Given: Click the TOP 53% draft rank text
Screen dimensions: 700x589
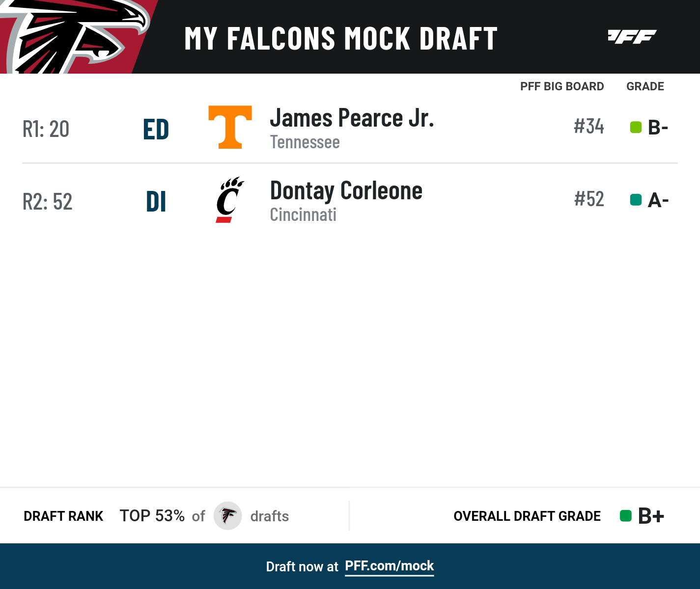Looking at the screenshot, I should tap(152, 516).
